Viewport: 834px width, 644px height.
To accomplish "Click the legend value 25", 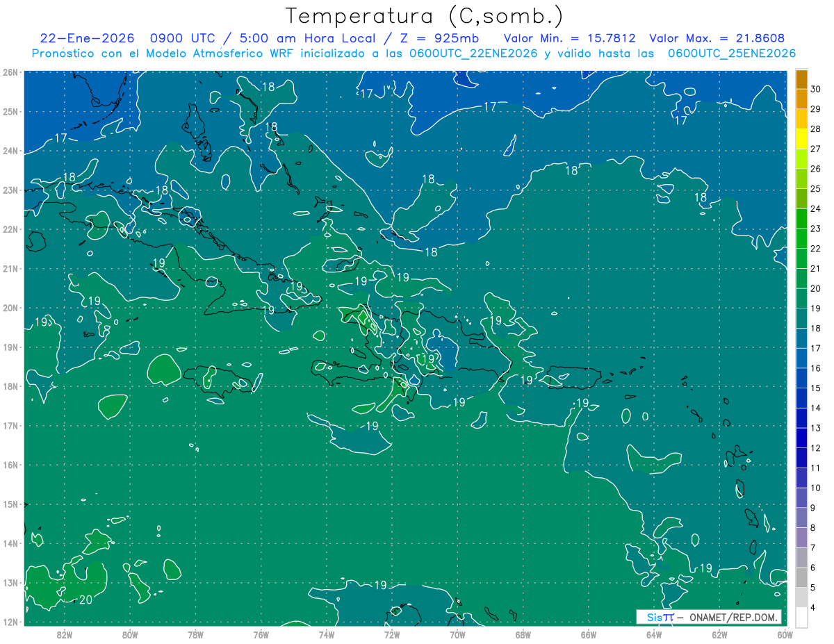I will pyautogui.click(x=815, y=189).
